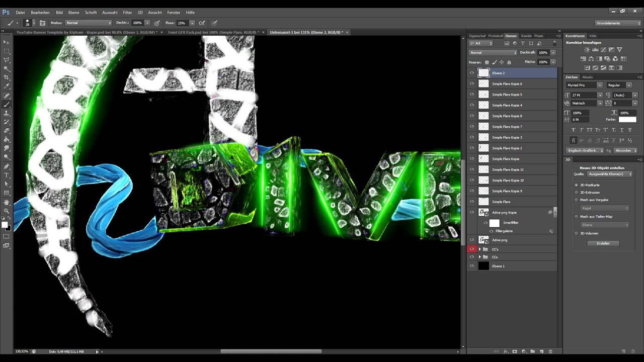This screenshot has height=362, width=644.
Task: Select the Clone Stamp tool
Action: click(7, 113)
